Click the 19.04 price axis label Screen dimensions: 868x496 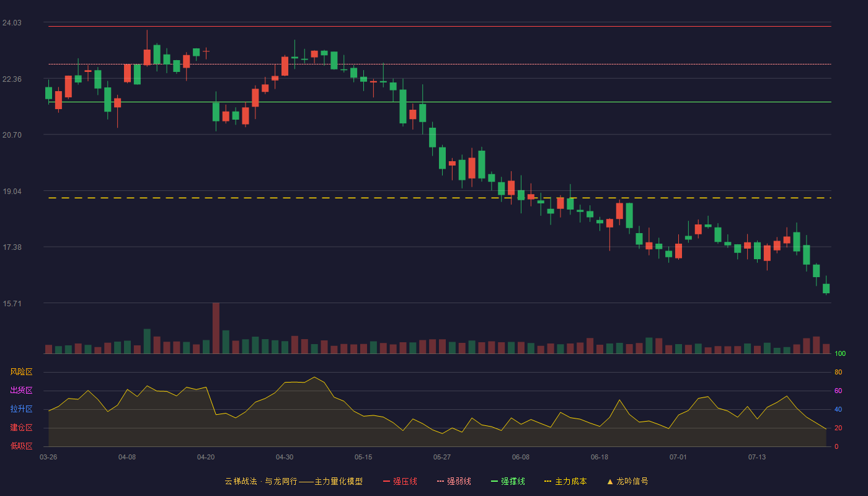[x=12, y=192]
